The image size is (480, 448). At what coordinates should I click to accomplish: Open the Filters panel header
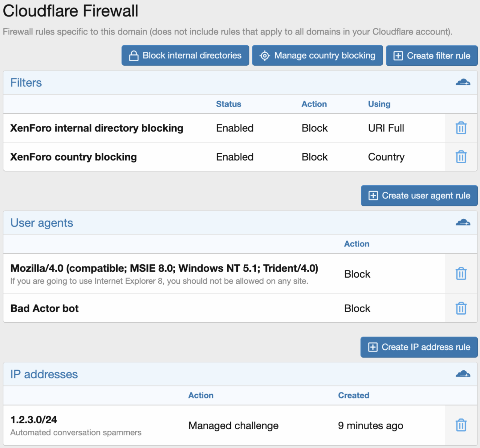(x=26, y=82)
